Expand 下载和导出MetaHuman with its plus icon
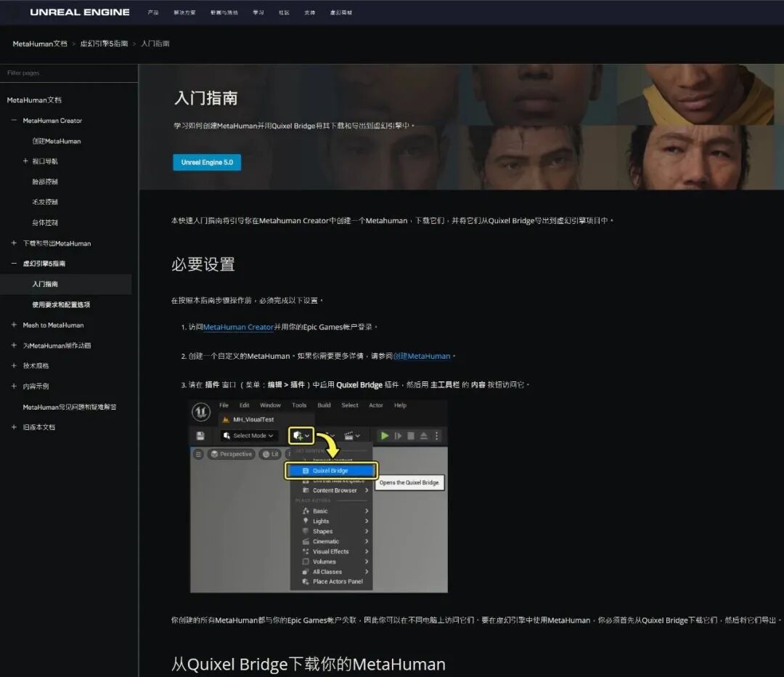The image size is (784, 677). [14, 243]
